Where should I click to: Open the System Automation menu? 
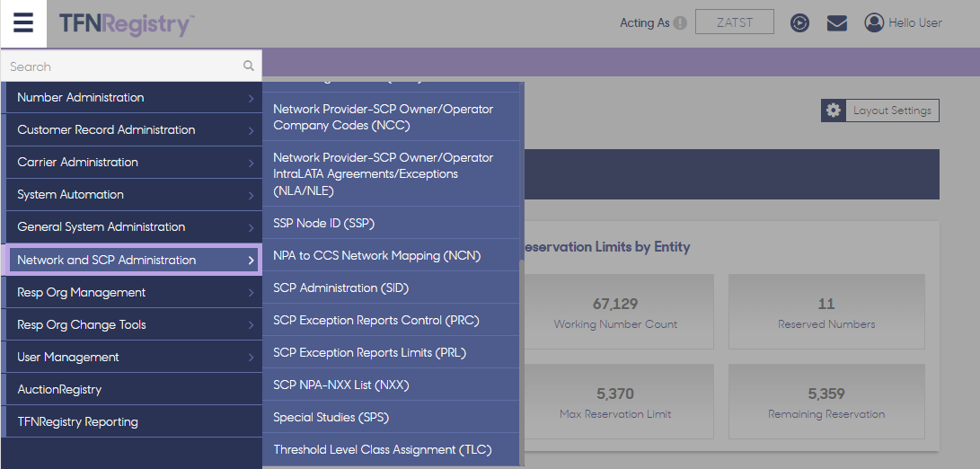[x=134, y=194]
